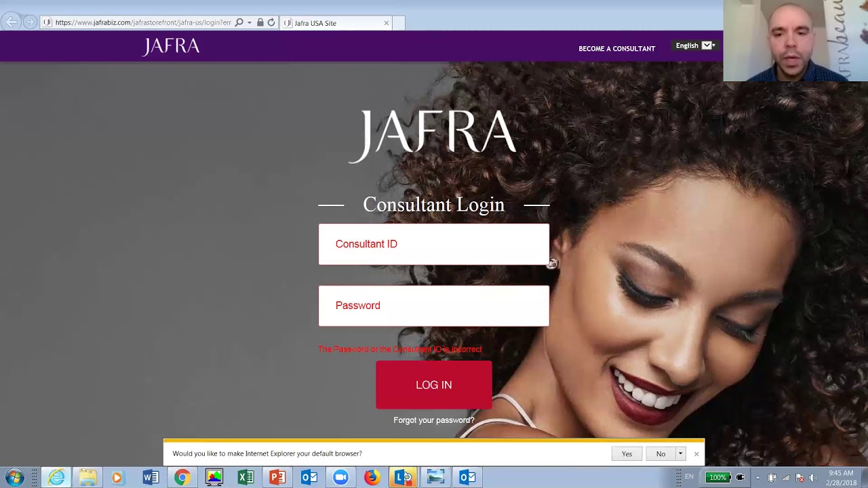The height and width of the screenshot is (488, 868).
Task: Click the large JAFRA logo above login
Action: tap(433, 136)
